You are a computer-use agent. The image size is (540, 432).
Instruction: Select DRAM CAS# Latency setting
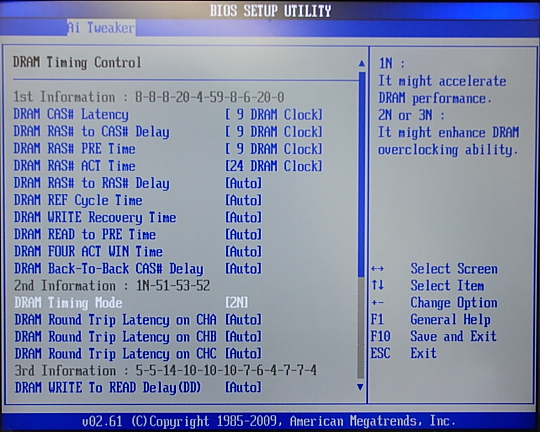(168, 115)
